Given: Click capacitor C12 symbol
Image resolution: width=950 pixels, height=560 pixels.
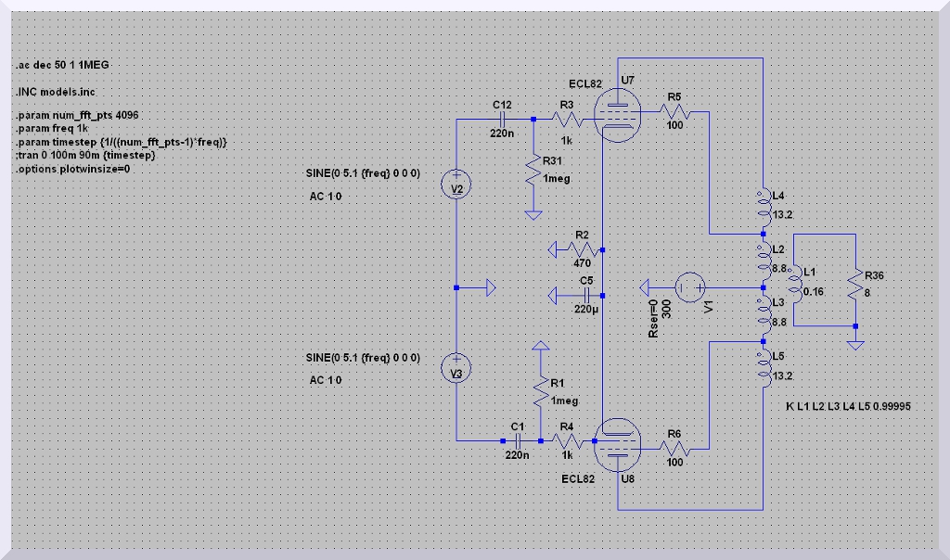Looking at the screenshot, I should click(502, 120).
